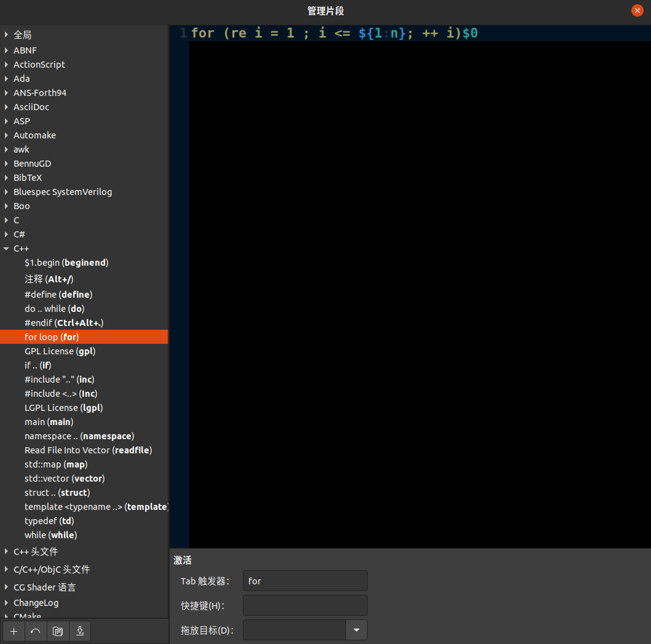Add a new snippet with plus icon
Screen dimensions: 651x644
(x=14, y=631)
